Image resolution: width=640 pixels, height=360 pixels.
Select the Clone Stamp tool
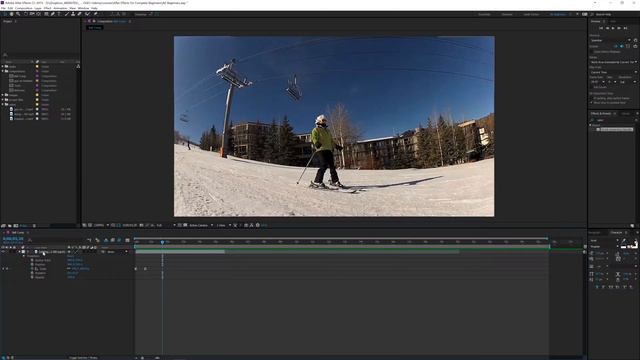click(73, 14)
